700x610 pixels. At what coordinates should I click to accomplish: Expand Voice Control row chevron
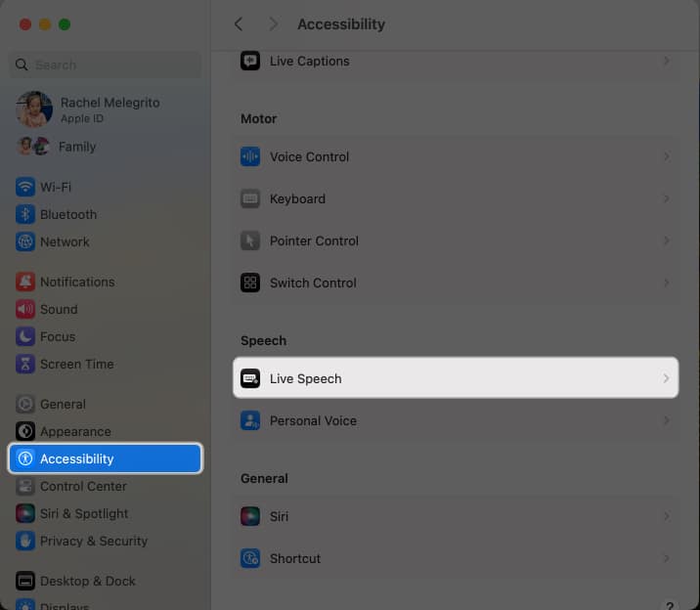point(667,156)
